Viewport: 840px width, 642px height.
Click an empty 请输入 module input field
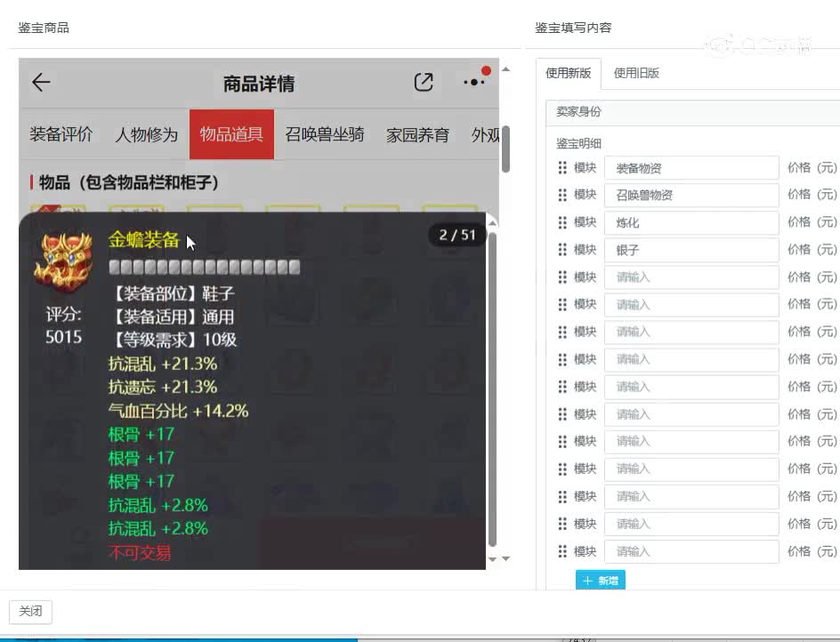(691, 277)
